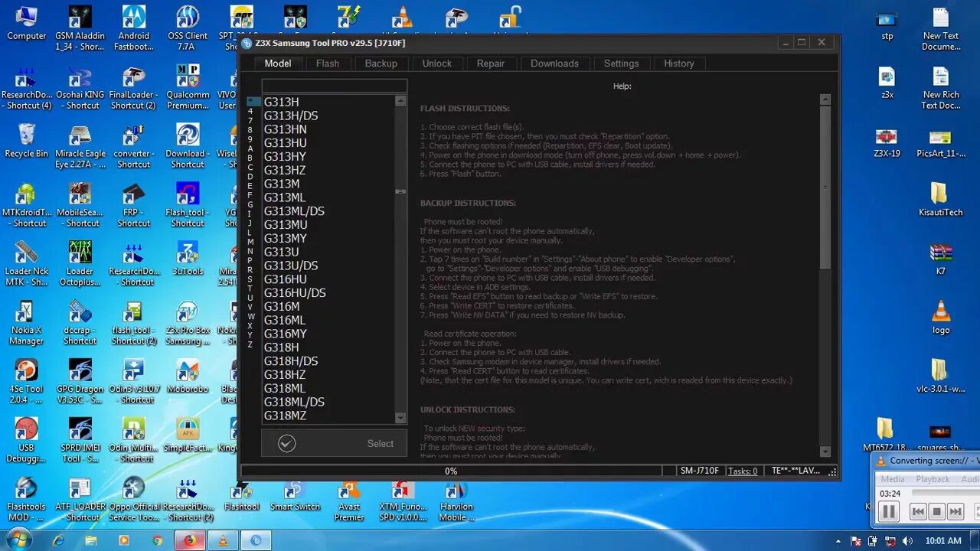The height and width of the screenshot is (551, 980).
Task: Click the Tasks: 0 status link
Action: point(743,471)
